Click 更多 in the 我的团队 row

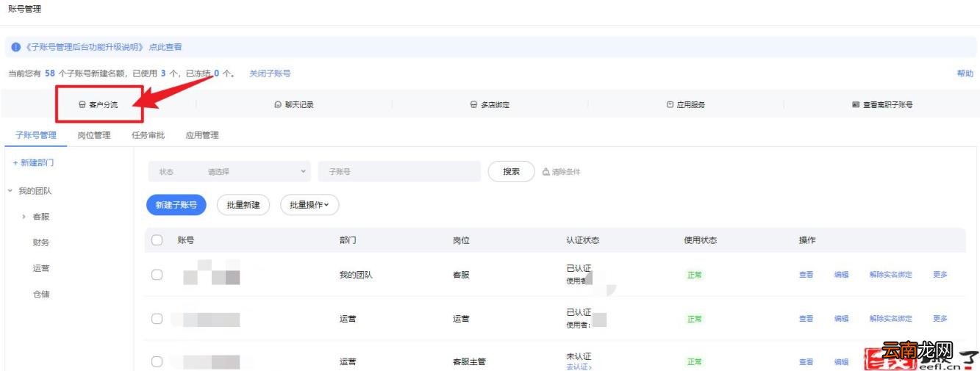940,275
